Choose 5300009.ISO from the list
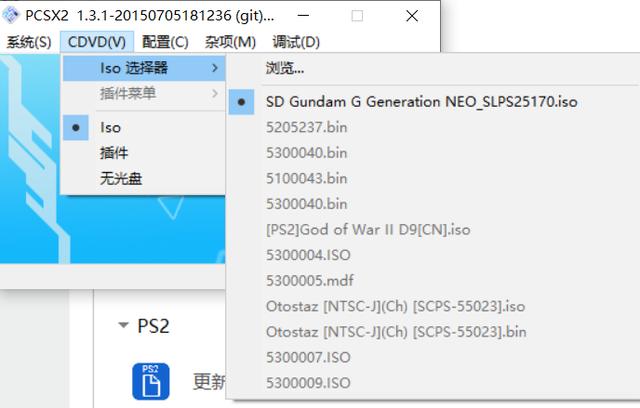 click(308, 382)
